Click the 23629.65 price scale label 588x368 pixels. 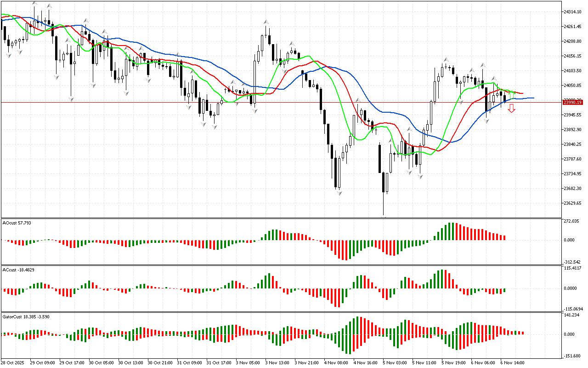[x=572, y=203]
